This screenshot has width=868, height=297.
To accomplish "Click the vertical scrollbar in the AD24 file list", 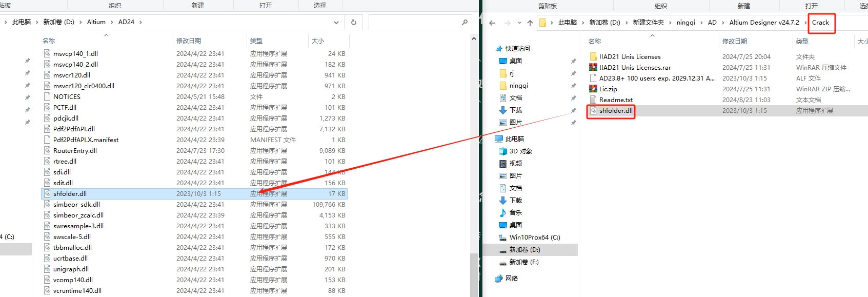I will pos(474,154).
